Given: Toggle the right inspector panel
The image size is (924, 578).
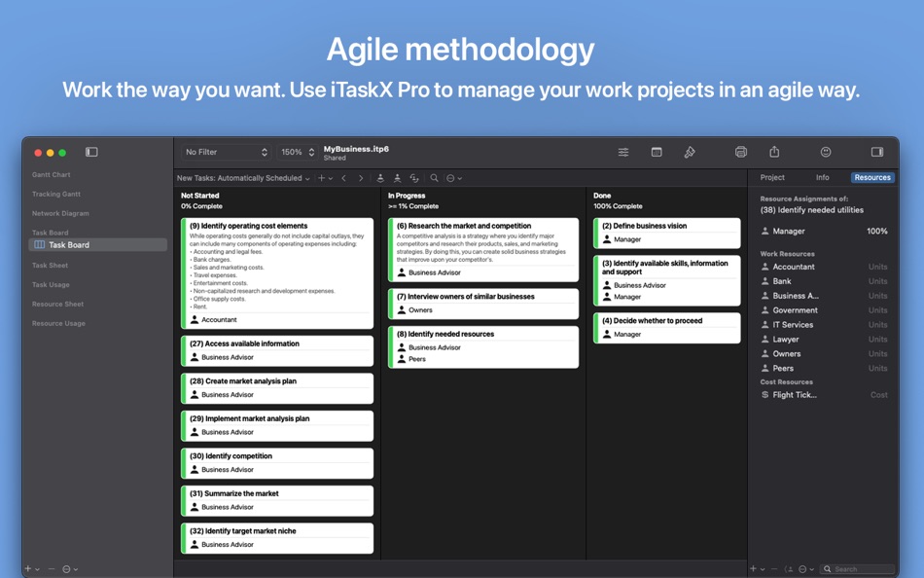Looking at the screenshot, I should 877,152.
